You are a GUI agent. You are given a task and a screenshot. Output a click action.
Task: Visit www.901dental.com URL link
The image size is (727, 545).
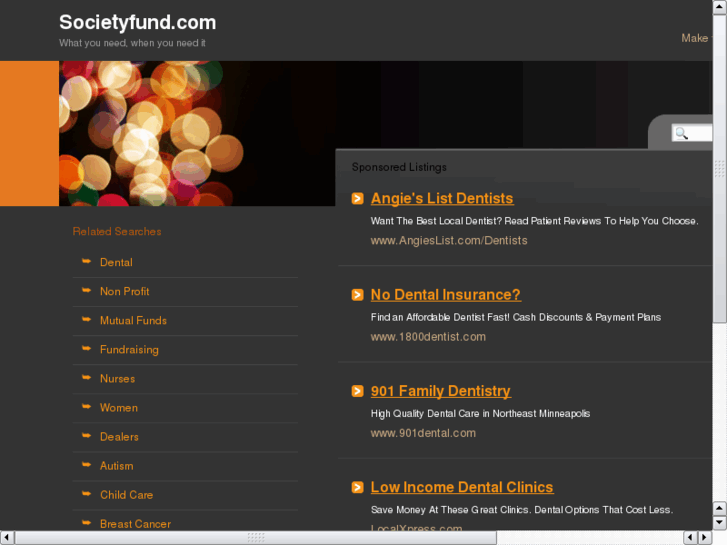click(423, 433)
